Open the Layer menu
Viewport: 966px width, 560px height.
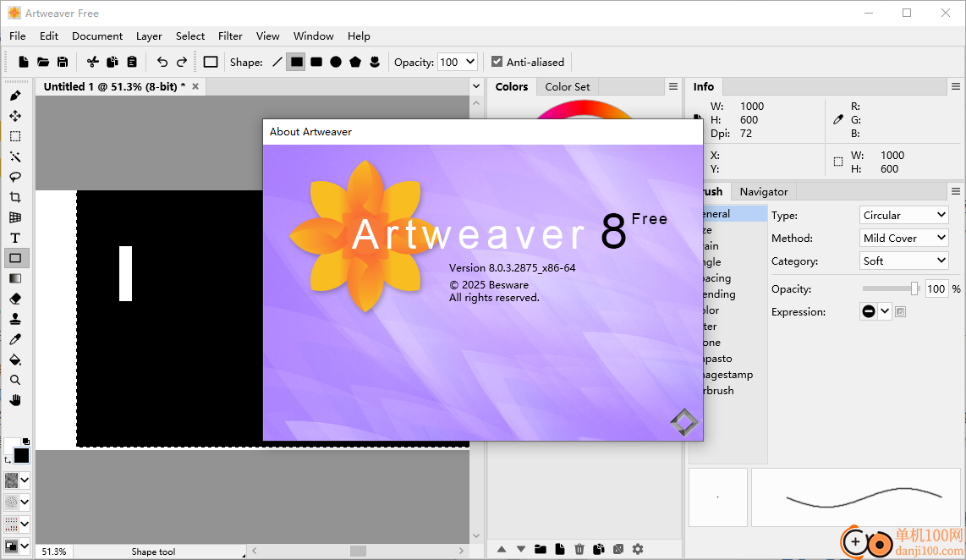[x=149, y=36]
